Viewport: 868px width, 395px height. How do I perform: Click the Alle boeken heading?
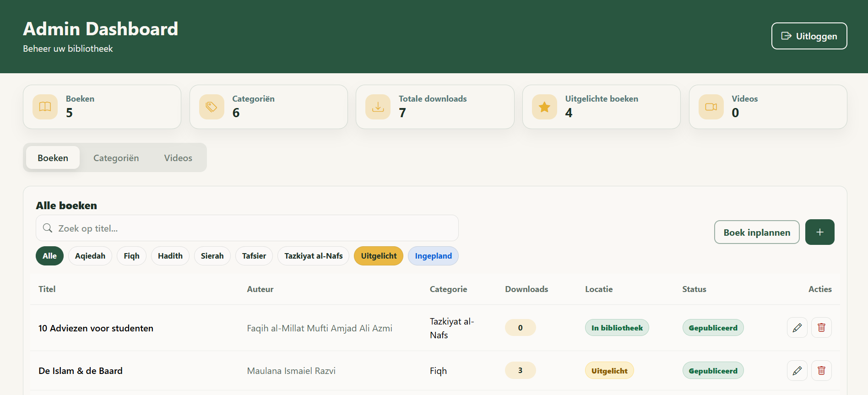[66, 206]
